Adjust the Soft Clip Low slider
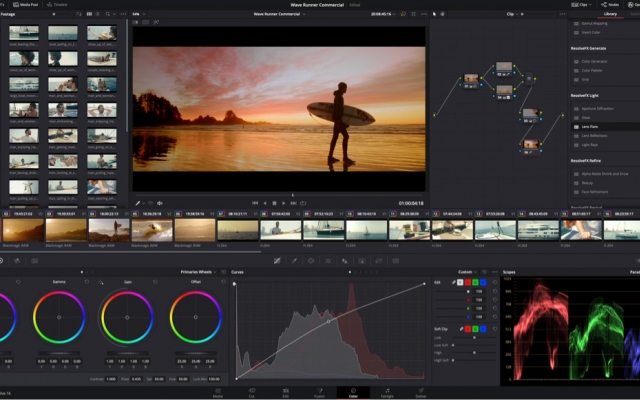Viewport: 640px width, 400px height. (x=474, y=338)
